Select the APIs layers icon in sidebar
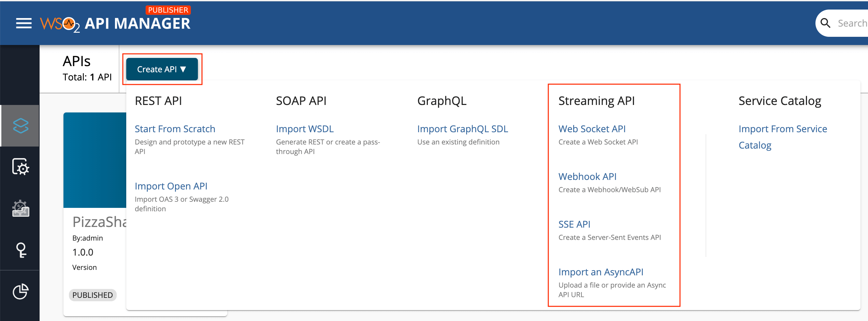 tap(20, 125)
